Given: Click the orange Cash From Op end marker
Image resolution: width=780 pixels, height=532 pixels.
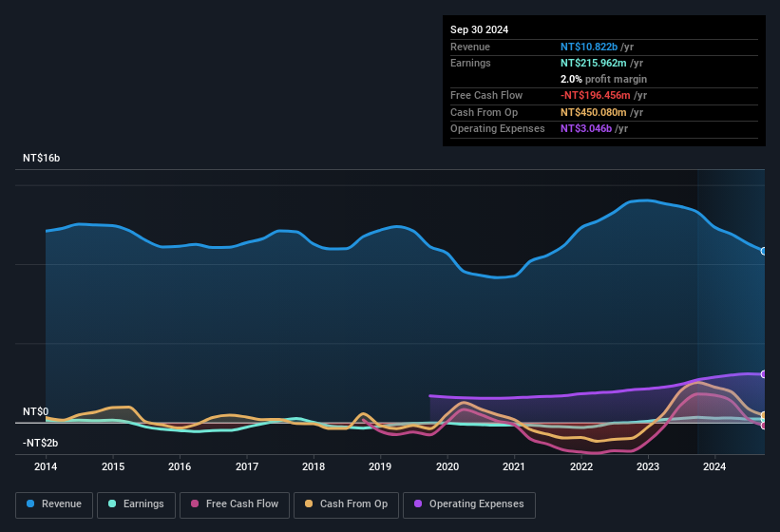Looking at the screenshot, I should 764,415.
